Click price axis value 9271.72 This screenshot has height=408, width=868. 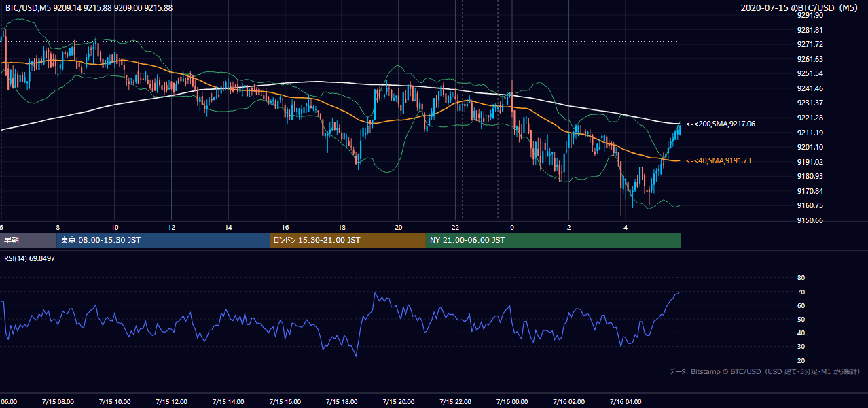pos(810,44)
